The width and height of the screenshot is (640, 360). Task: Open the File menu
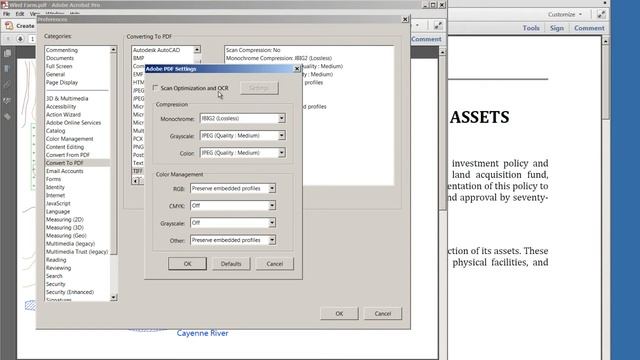click(7, 13)
